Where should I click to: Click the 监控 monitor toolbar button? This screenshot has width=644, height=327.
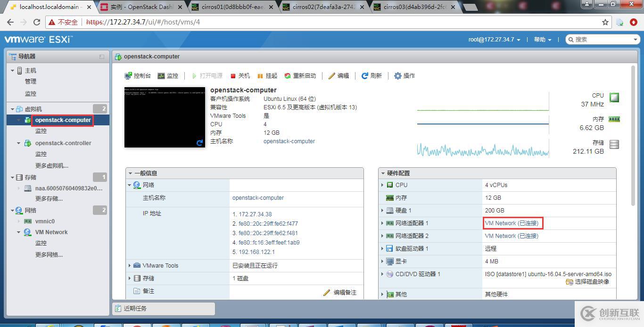point(168,76)
